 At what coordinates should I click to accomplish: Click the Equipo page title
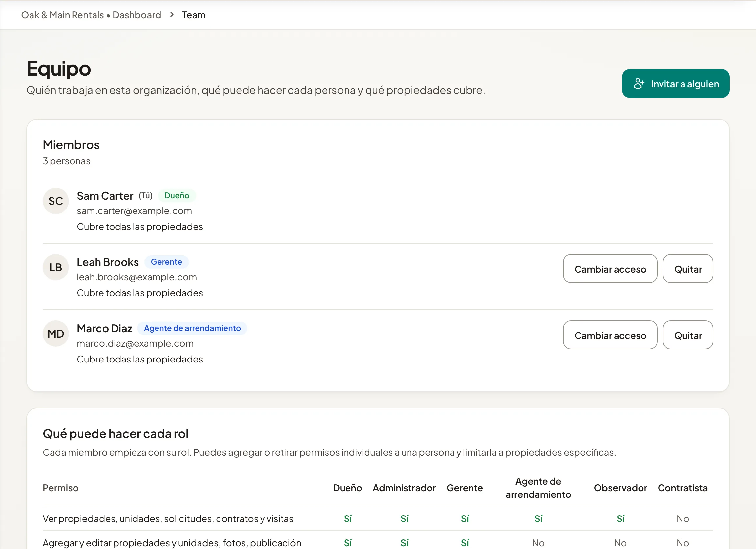pos(59,69)
